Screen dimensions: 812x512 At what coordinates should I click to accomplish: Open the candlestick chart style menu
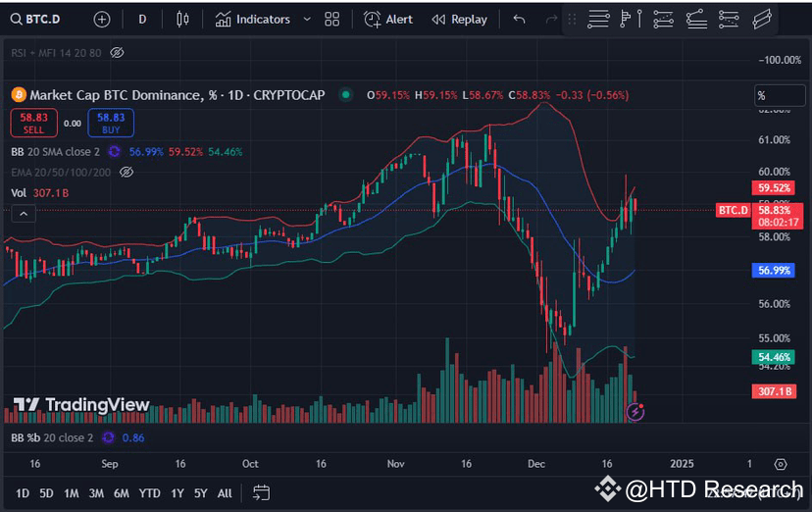182,20
